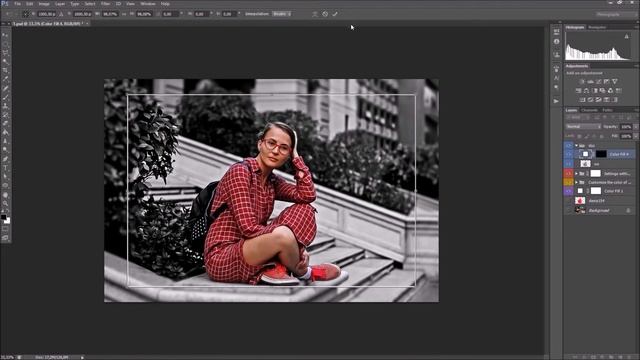Select the Eraser tool
The height and width of the screenshot is (360, 640).
coord(5,123)
